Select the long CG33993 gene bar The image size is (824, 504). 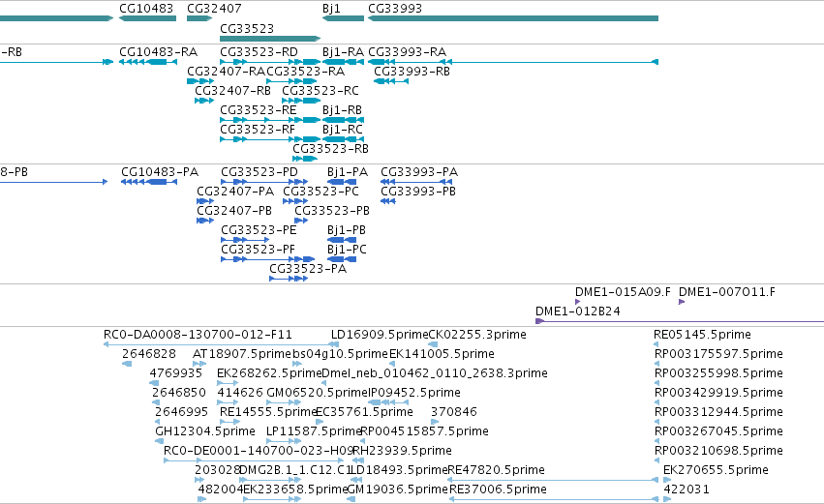point(513,18)
